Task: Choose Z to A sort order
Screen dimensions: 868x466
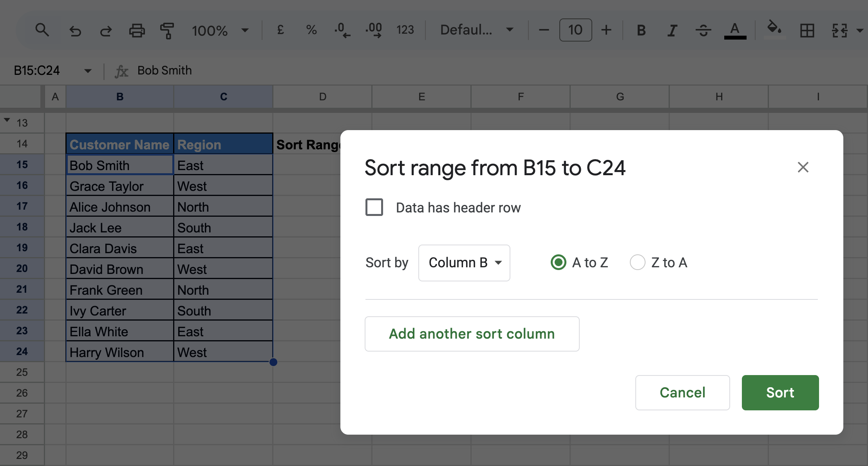Action: (x=637, y=262)
